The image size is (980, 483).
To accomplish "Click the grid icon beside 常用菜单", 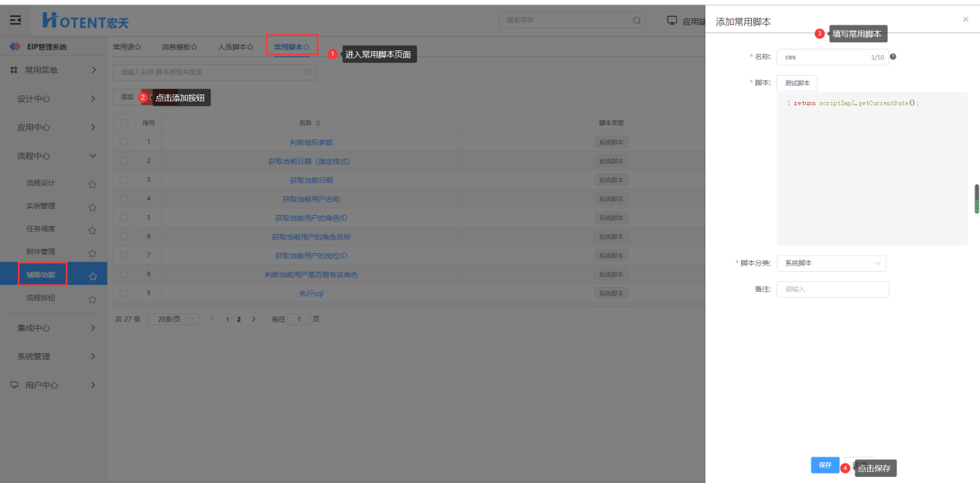I will point(14,70).
